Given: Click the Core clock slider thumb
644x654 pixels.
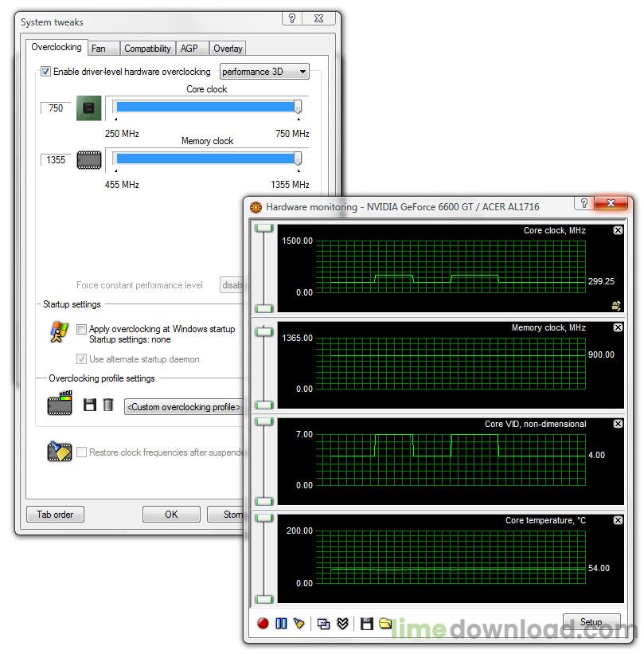Looking at the screenshot, I should coord(298,107).
